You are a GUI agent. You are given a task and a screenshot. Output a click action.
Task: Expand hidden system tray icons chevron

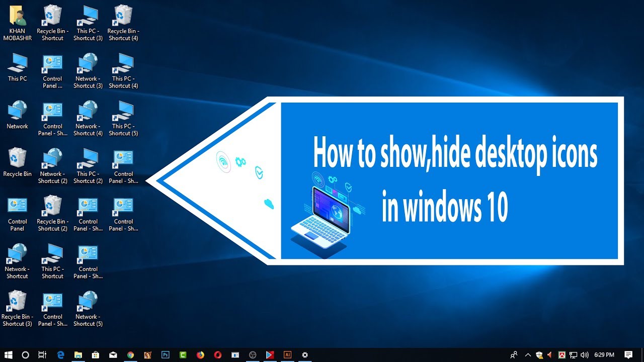click(528, 354)
